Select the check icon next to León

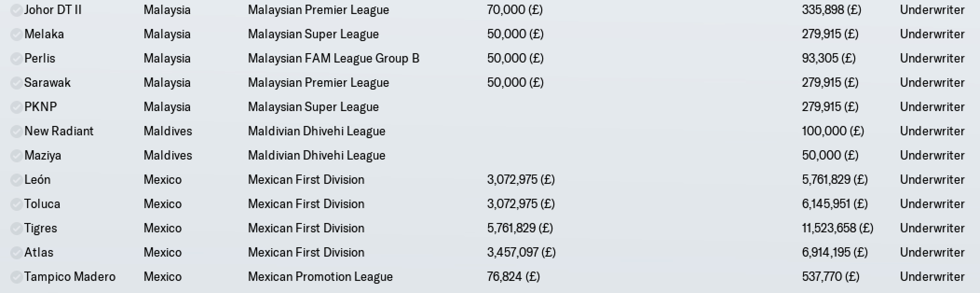[x=16, y=180]
